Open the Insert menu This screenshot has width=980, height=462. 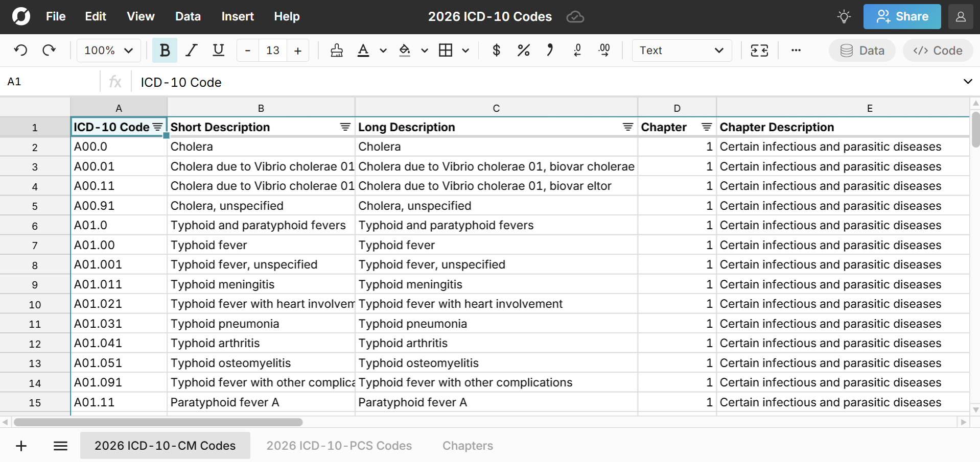[237, 17]
